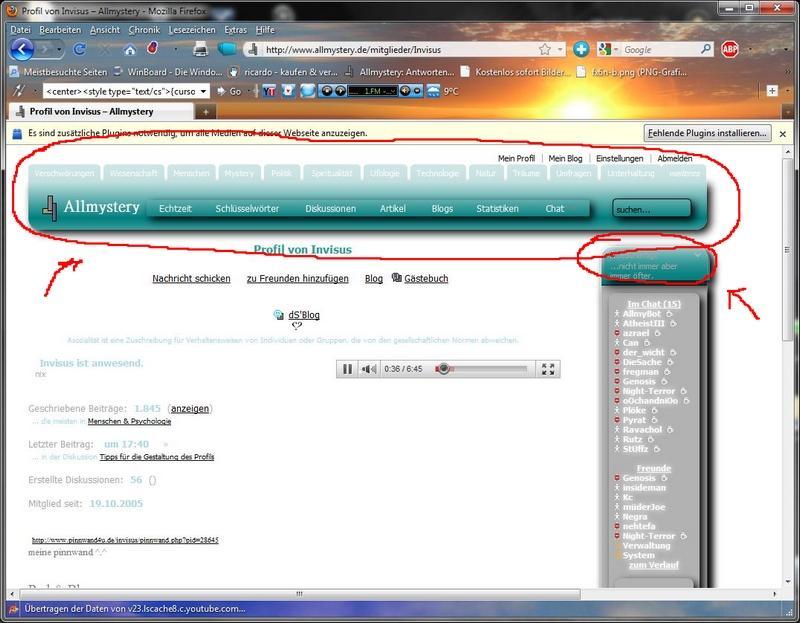The width and height of the screenshot is (800, 623).
Task: Open the Adblock Plus ABP icon
Action: (x=730, y=49)
